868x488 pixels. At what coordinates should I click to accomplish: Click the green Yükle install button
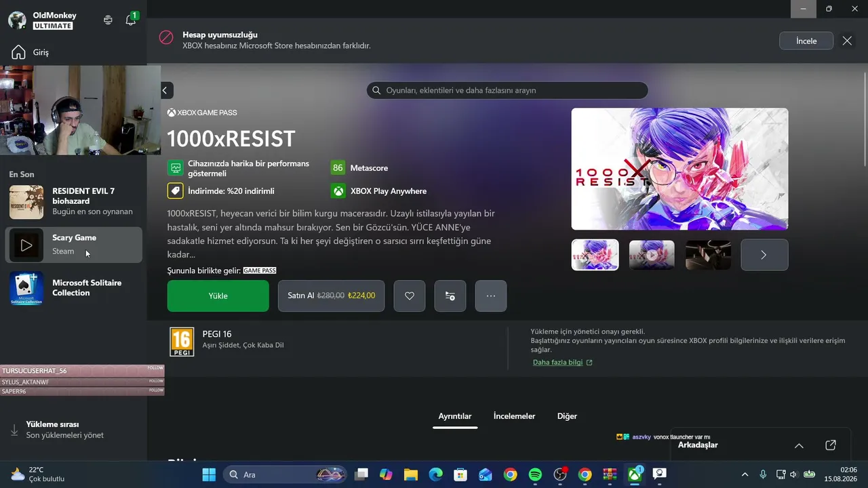coord(218,296)
